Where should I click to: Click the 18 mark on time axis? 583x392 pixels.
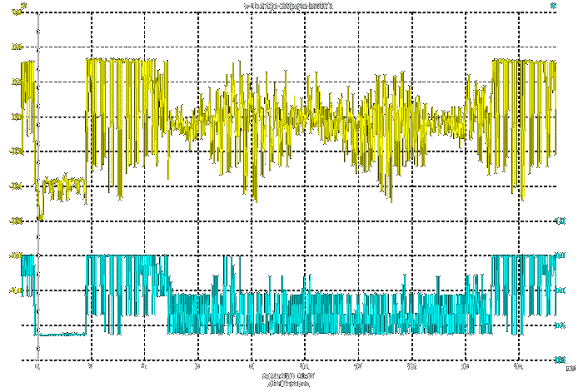point(518,366)
